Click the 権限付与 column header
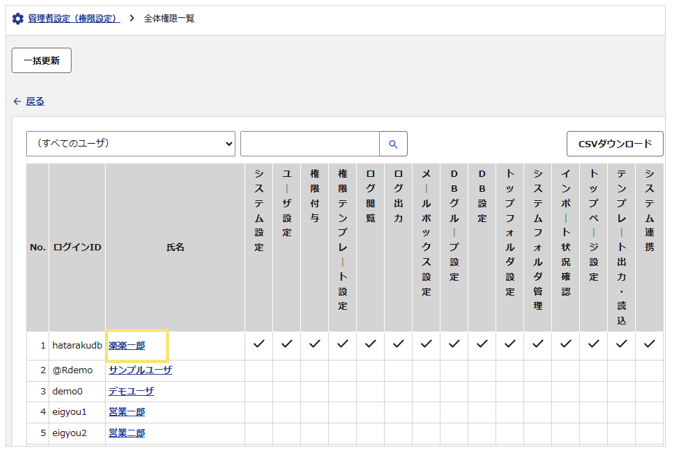Image resolution: width=677 pixels, height=457 pixels. (315, 248)
